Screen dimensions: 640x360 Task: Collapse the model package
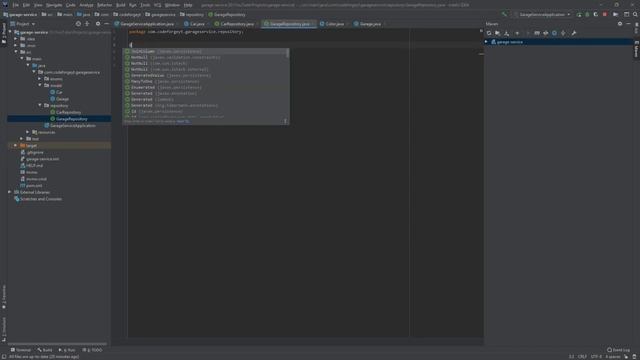(x=40, y=85)
